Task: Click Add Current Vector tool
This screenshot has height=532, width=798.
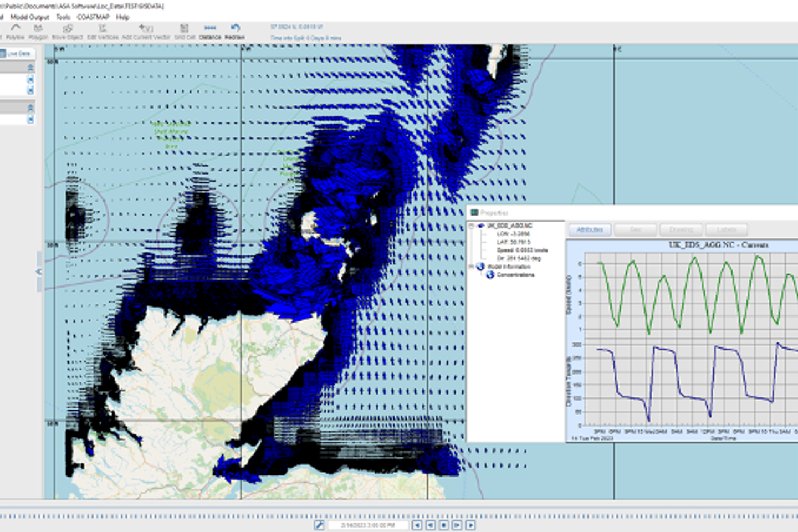Action: point(146,31)
